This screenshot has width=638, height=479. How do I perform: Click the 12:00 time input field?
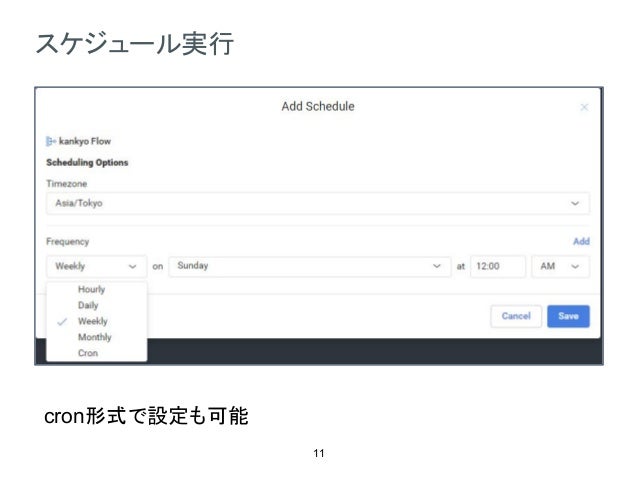(x=498, y=266)
